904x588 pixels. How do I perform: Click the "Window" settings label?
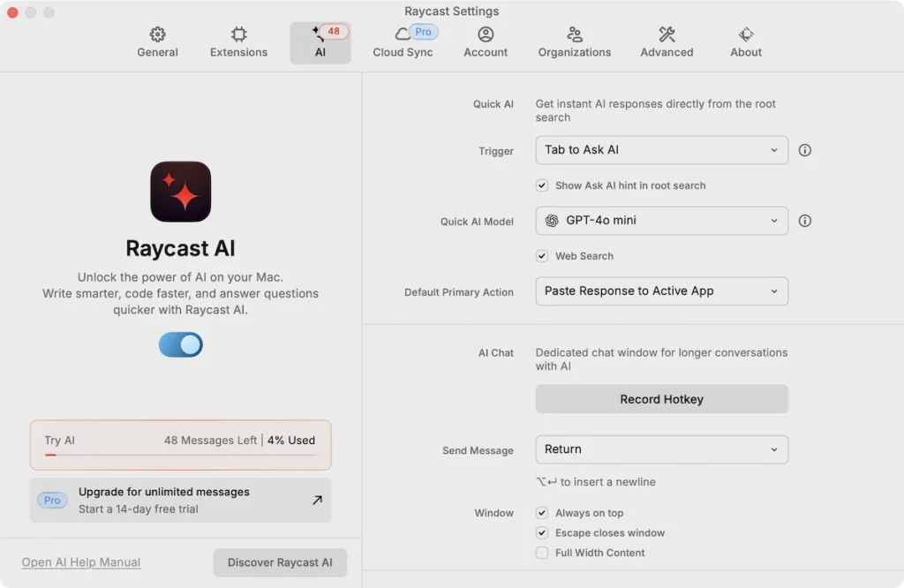click(494, 513)
